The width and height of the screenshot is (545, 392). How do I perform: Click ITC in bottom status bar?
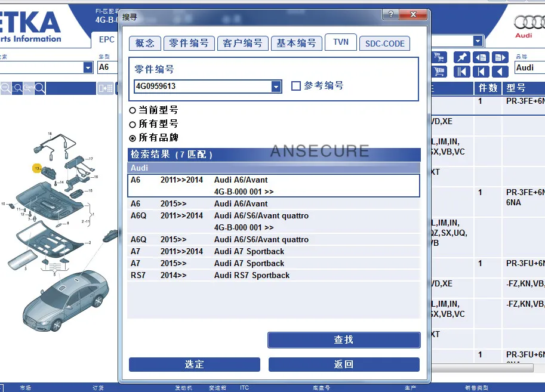point(244,387)
